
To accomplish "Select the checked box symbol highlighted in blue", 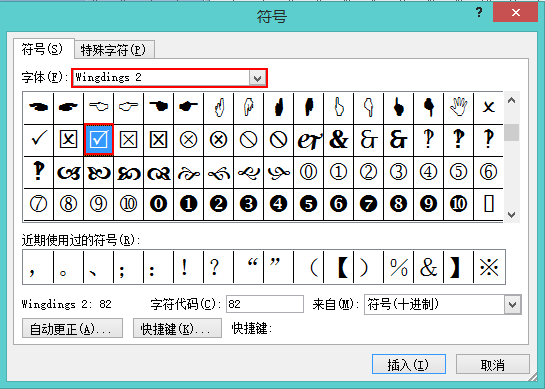I will pyautogui.click(x=99, y=140).
